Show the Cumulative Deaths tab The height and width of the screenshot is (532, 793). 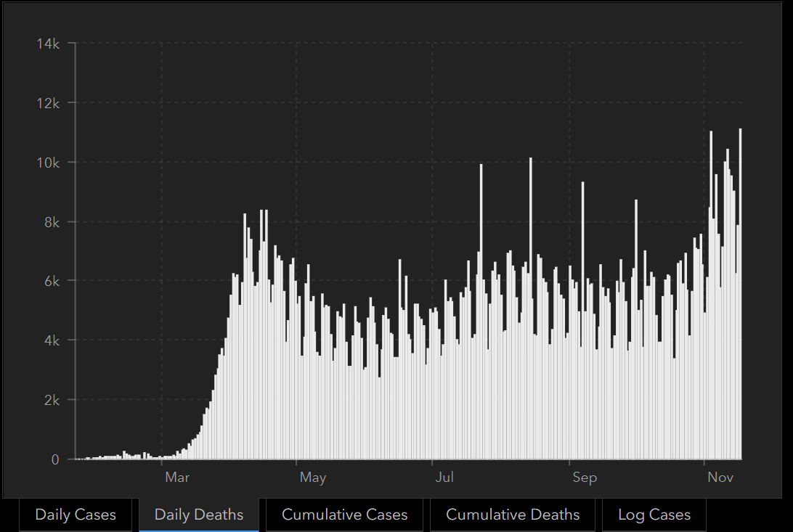pos(512,515)
